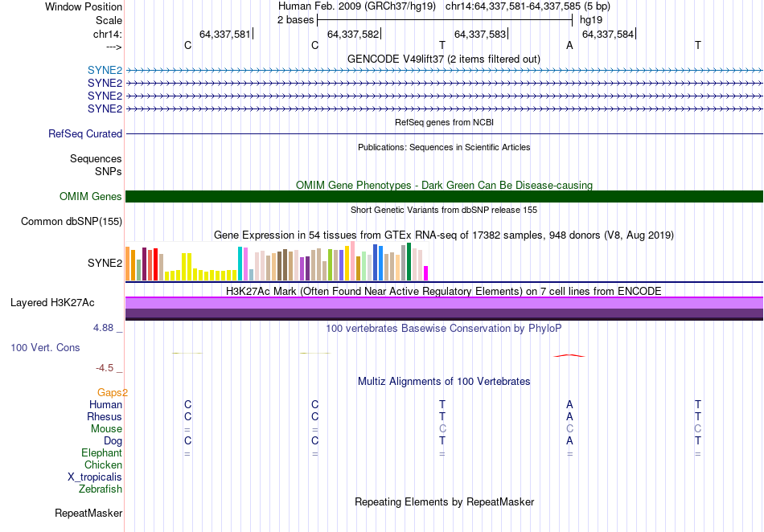Click the magenta final bar in the GTEx chart
This screenshot has height=532, width=764.
click(426, 273)
